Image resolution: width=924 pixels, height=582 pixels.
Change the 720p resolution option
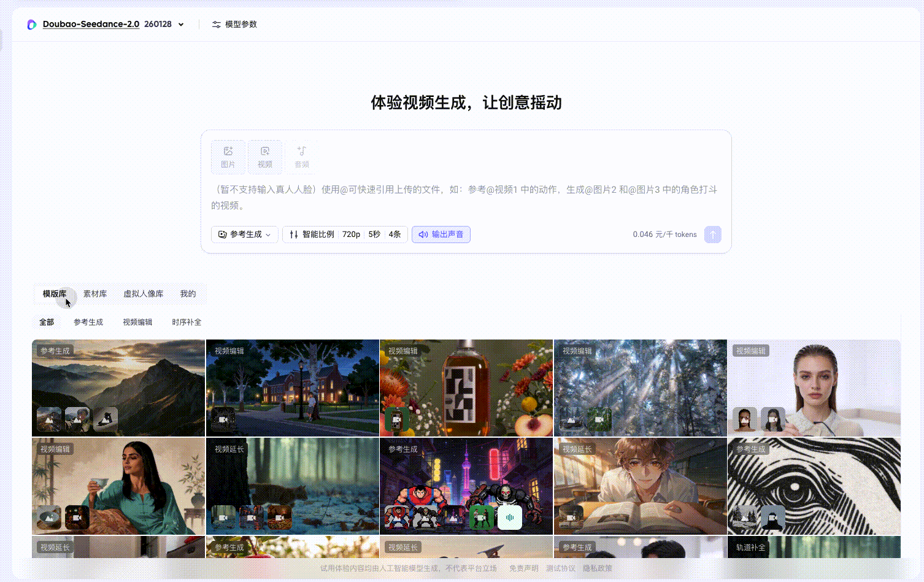(351, 235)
